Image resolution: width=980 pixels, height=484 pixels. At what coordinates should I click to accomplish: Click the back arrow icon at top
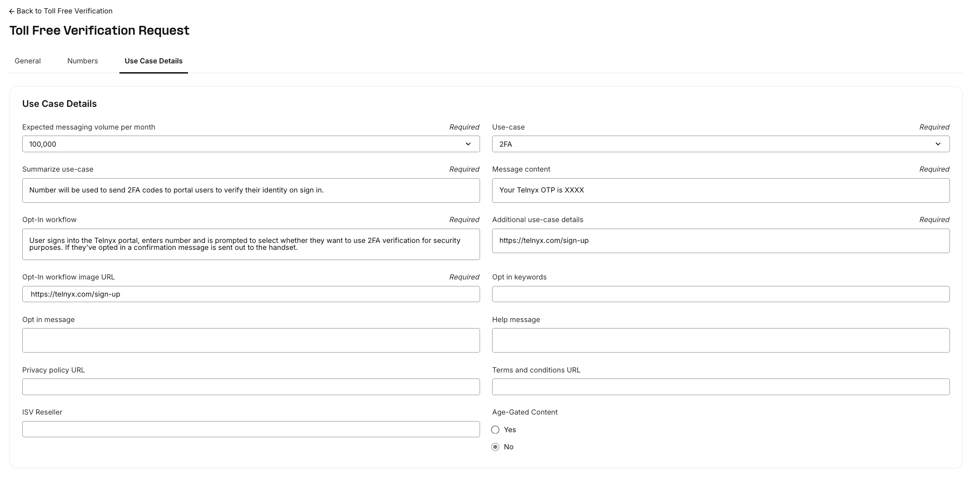(x=12, y=12)
